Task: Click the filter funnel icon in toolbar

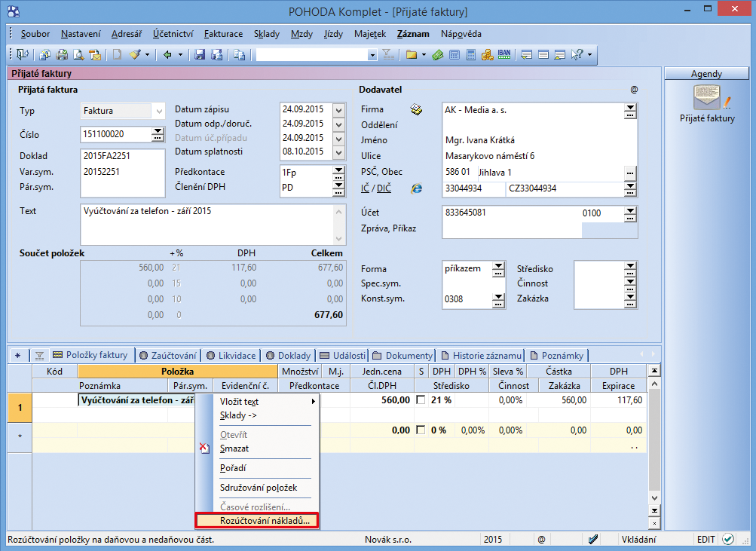Action: tap(388, 55)
